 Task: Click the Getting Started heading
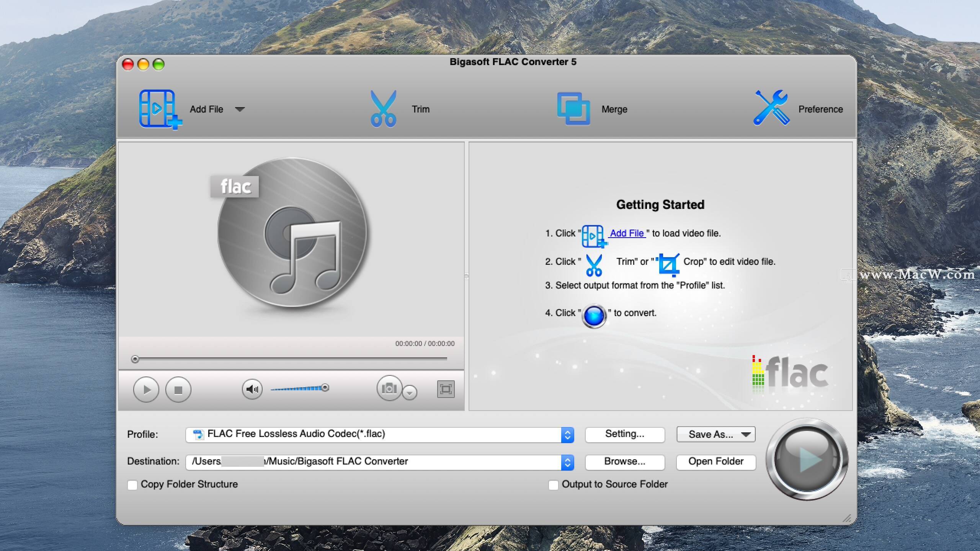660,205
